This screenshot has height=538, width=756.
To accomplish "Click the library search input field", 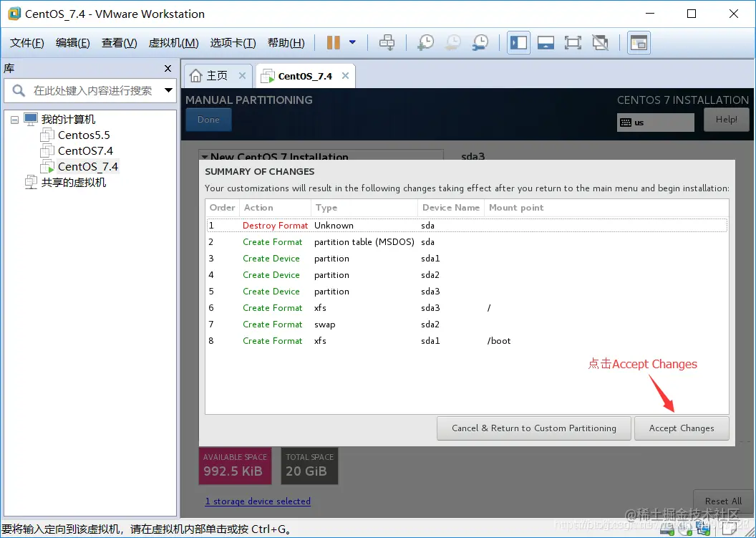I will click(92, 90).
